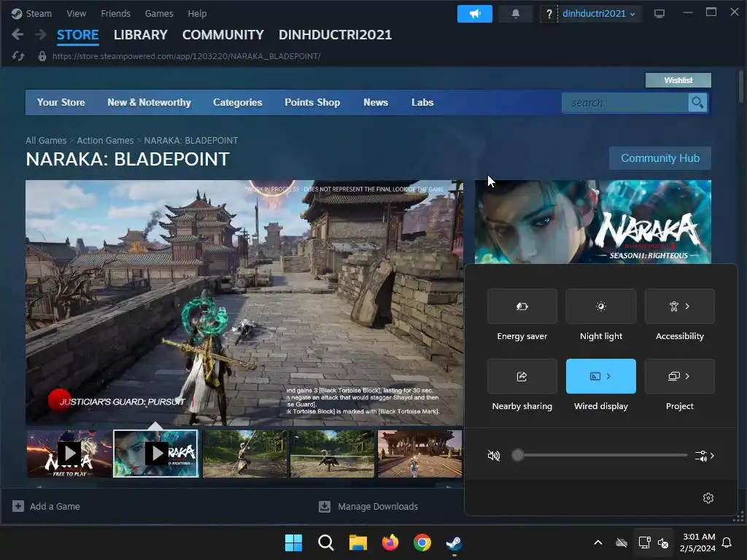Toggle Energy saver quick setting
The height and width of the screenshot is (560, 747).
coord(522,306)
